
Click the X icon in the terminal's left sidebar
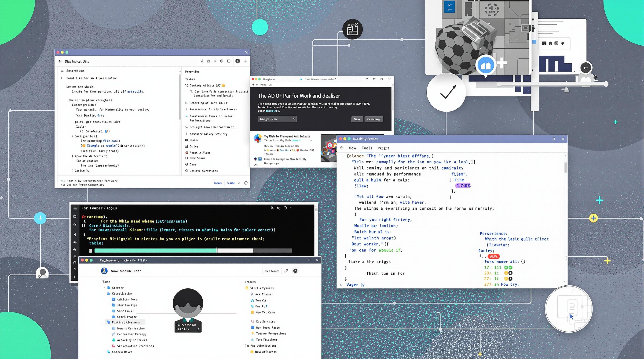[75, 256]
